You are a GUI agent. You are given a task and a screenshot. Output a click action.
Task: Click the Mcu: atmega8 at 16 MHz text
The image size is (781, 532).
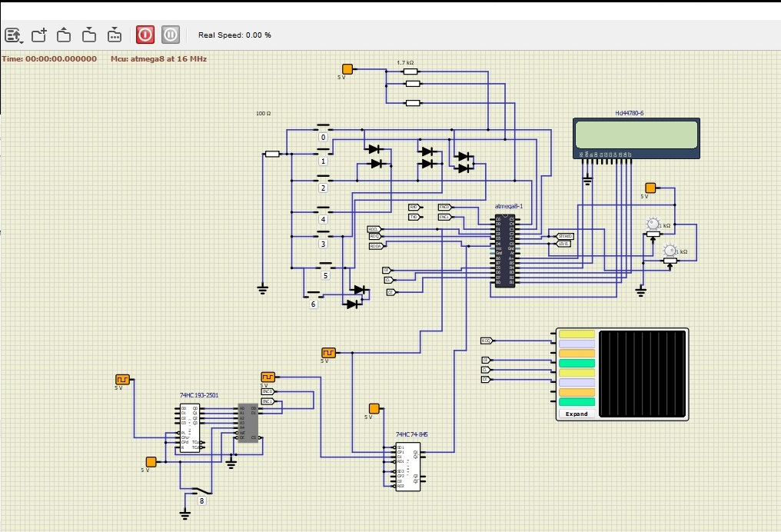tap(159, 58)
